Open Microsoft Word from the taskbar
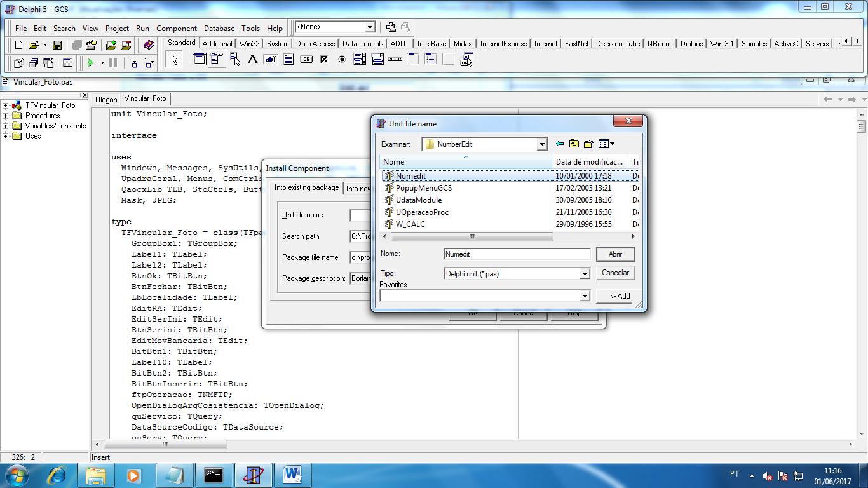Viewport: 868px width, 488px height. click(x=292, y=475)
